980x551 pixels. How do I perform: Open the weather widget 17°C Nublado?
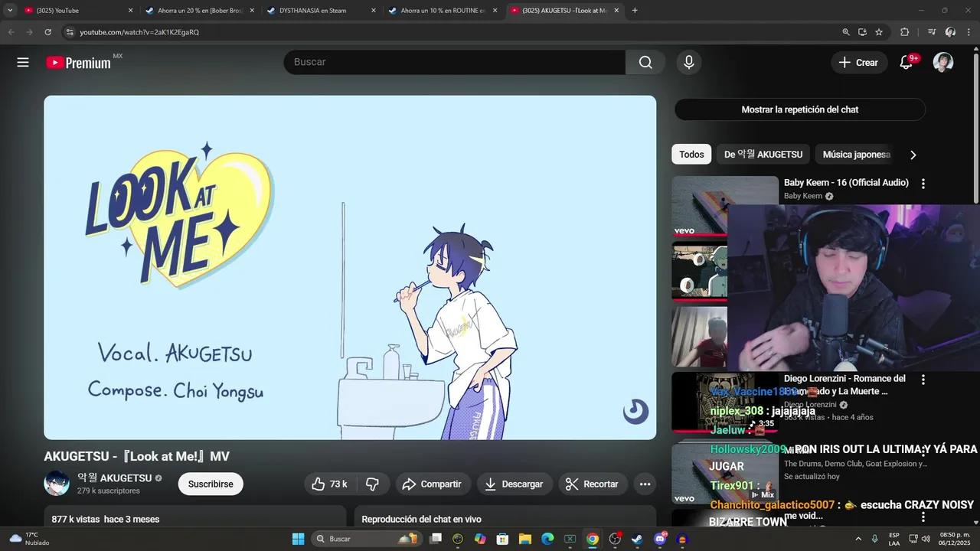tap(29, 539)
